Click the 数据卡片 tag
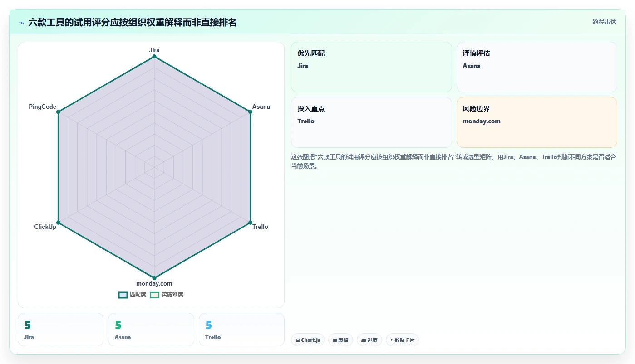 coord(402,340)
